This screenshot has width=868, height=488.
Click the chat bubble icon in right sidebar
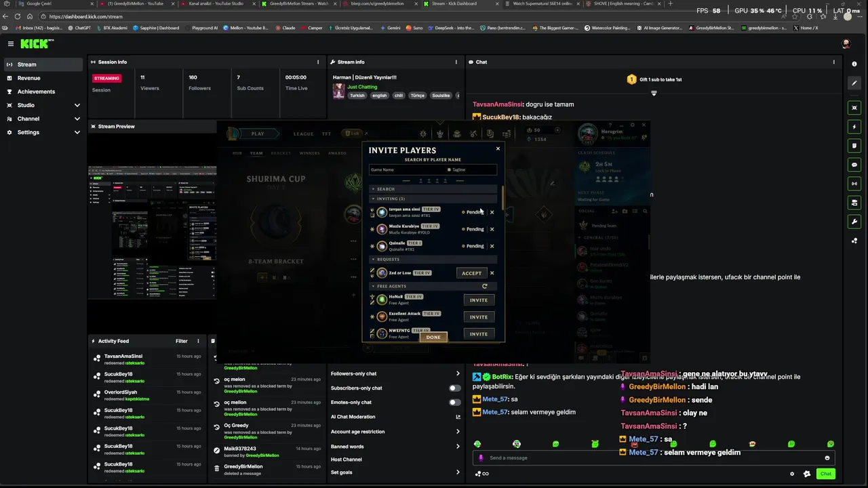[854, 165]
